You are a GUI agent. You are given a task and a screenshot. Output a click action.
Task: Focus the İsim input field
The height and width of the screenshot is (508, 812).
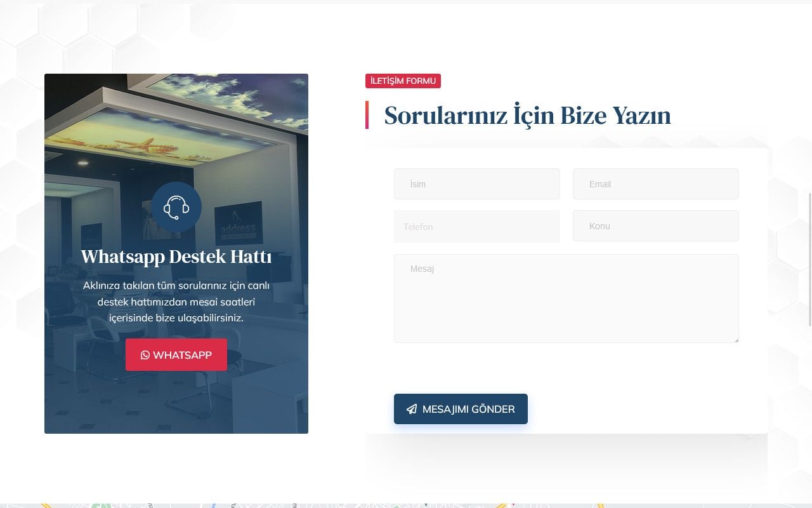coord(477,184)
